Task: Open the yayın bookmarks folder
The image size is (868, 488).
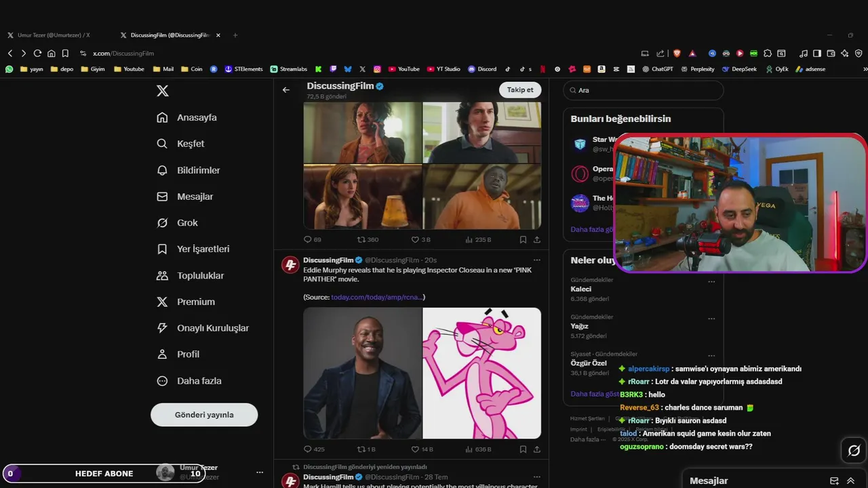Action: pos(32,69)
